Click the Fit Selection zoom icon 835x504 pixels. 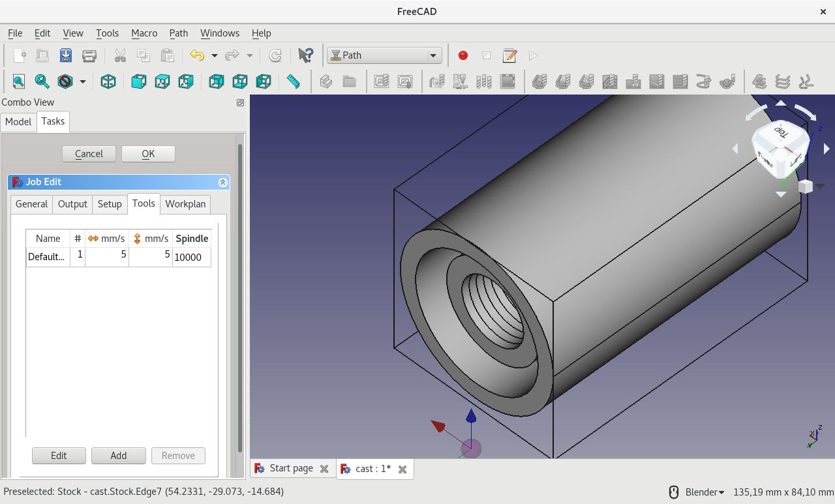[x=42, y=82]
